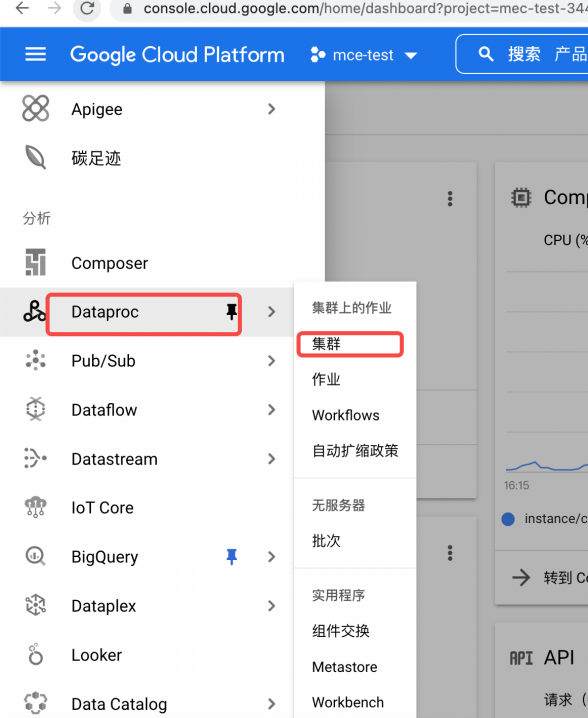This screenshot has width=588, height=718.
Task: Expand the Pub/Sub submenu chevron
Action: pyautogui.click(x=272, y=360)
